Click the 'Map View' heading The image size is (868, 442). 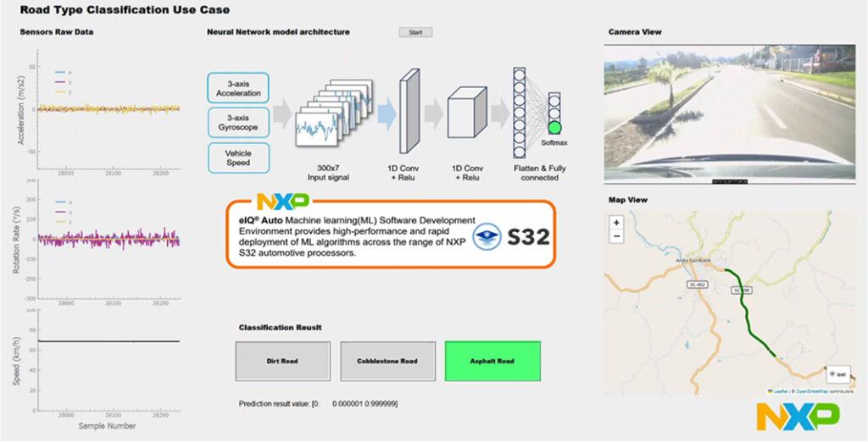coord(628,200)
